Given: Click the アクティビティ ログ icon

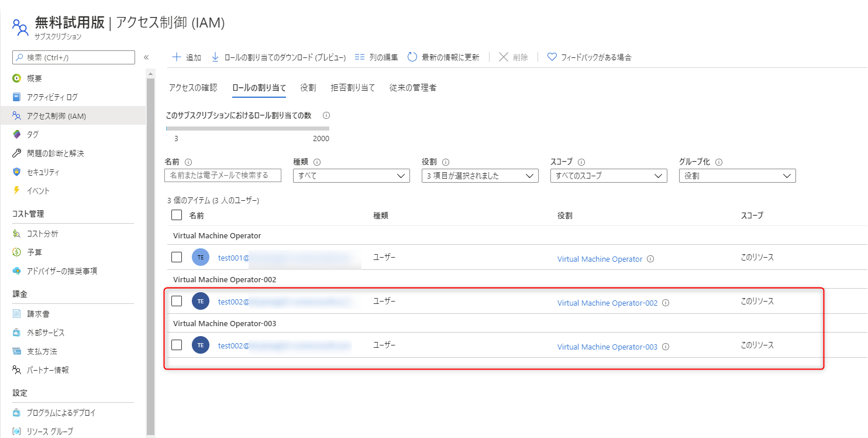Looking at the screenshot, I should click(x=17, y=97).
